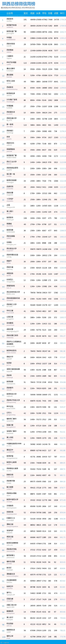Viewport: 66px width, 644px height.
Task: Click the 头条 column header
Action: [38, 13]
